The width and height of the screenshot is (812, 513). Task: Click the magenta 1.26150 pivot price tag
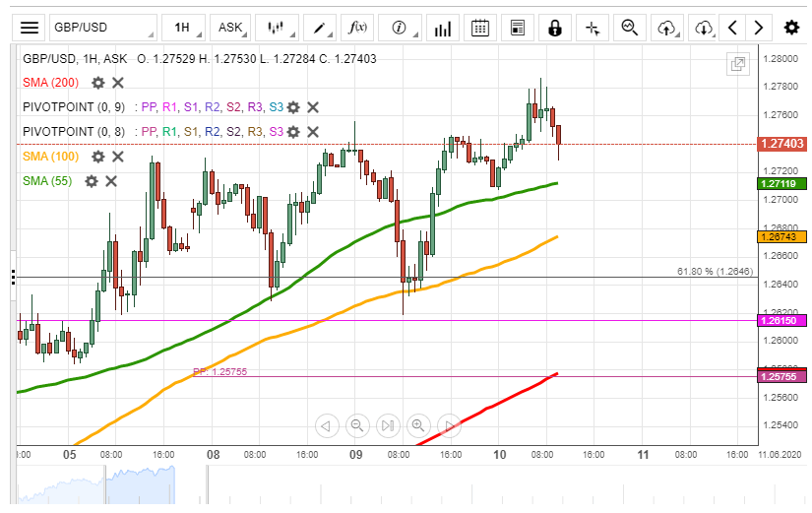[x=781, y=321]
